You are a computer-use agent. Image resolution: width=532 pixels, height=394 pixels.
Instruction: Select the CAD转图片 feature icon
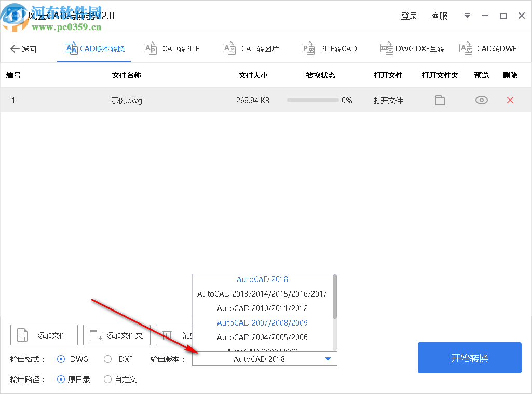[x=228, y=48]
